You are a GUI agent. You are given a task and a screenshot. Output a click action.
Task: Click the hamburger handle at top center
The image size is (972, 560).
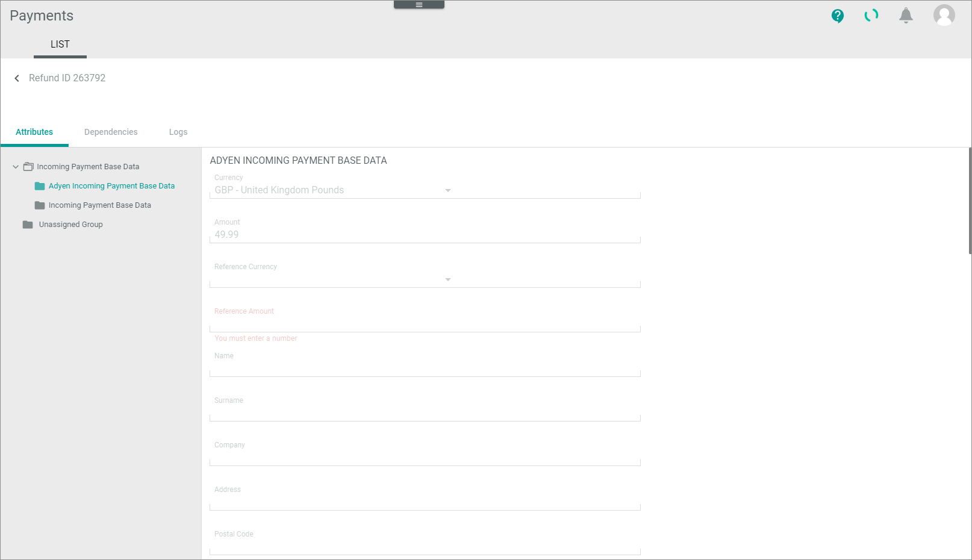419,5
